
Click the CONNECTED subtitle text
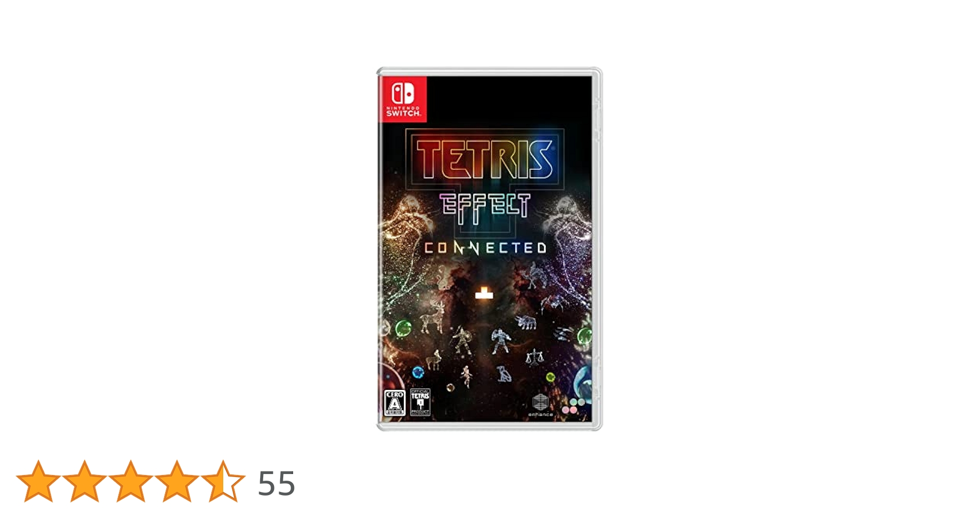tap(485, 248)
